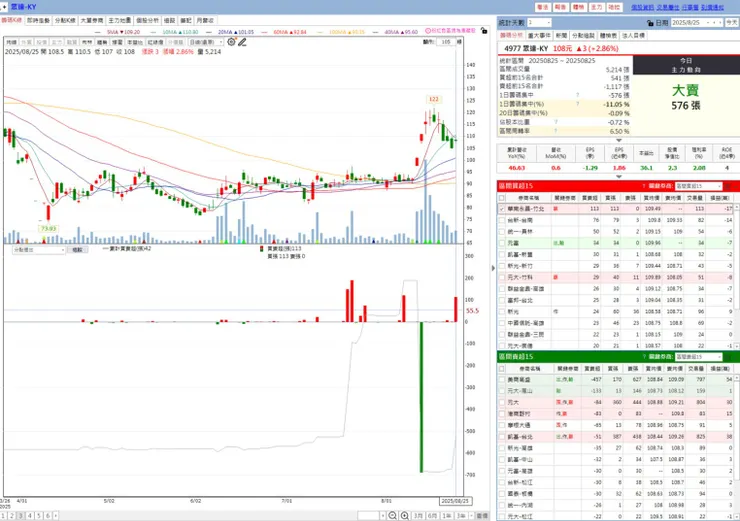Check the 美商高盛 row checkbox
Viewport: 740px width, 521px height.
pos(502,379)
